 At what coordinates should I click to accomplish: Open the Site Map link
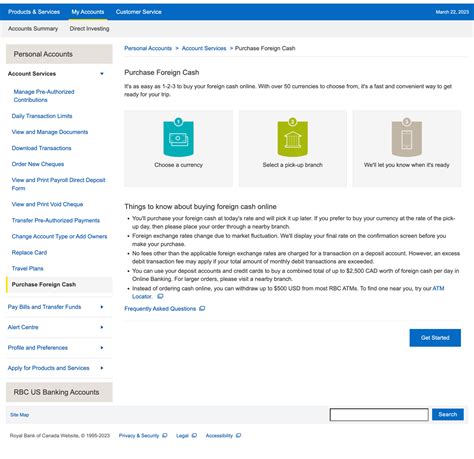(19, 415)
